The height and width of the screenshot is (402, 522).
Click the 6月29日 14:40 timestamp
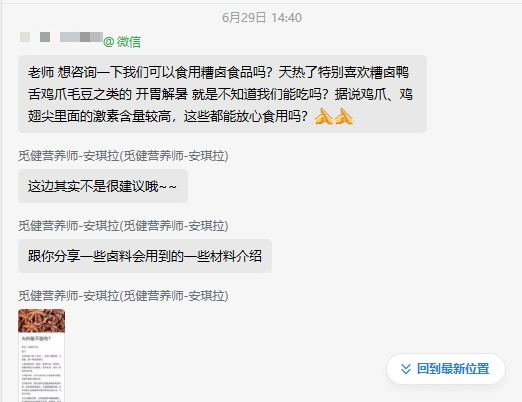click(262, 18)
